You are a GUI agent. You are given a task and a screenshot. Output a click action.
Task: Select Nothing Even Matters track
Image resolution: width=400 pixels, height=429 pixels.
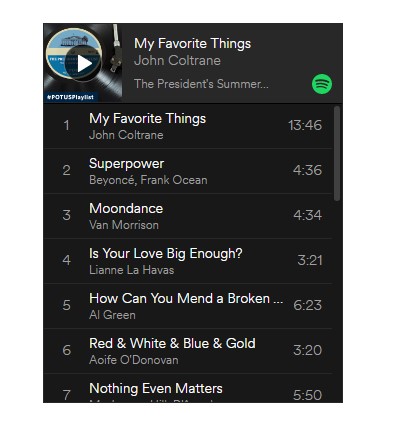pos(188,388)
